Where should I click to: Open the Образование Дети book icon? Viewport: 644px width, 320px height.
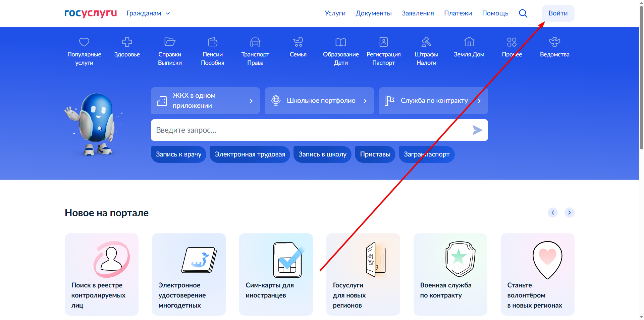(x=341, y=42)
